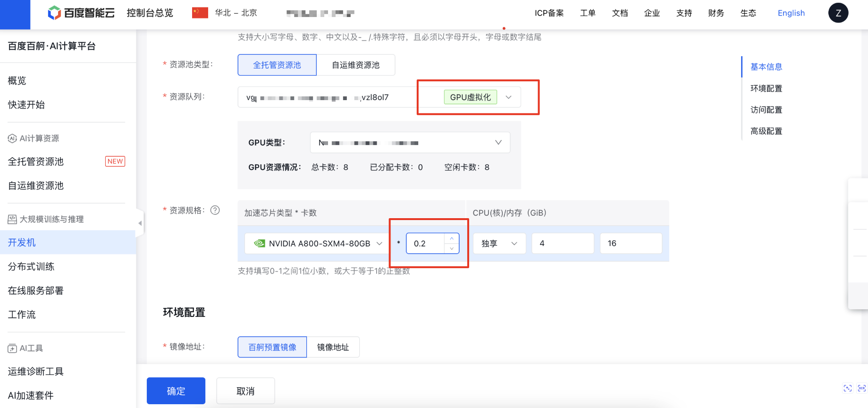The image size is (868, 408).
Task: Switch language to English
Action: point(791,13)
